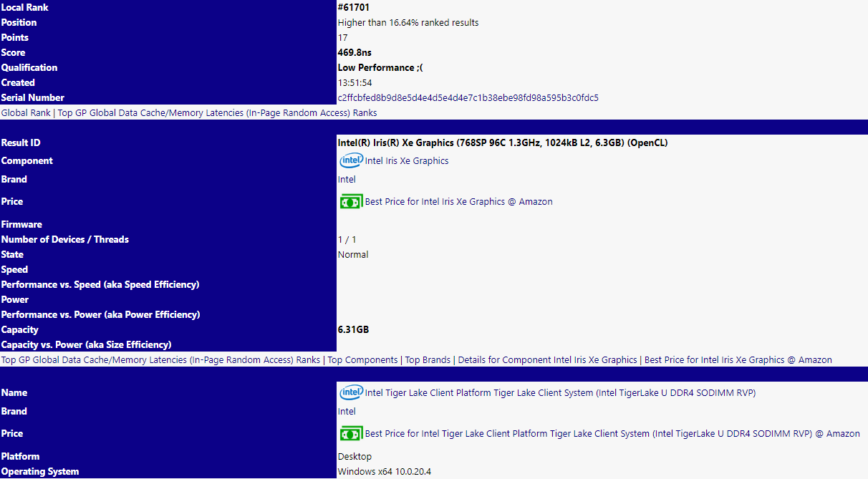Click the Created label
Image resolution: width=868 pixels, height=479 pixels.
pos(18,82)
